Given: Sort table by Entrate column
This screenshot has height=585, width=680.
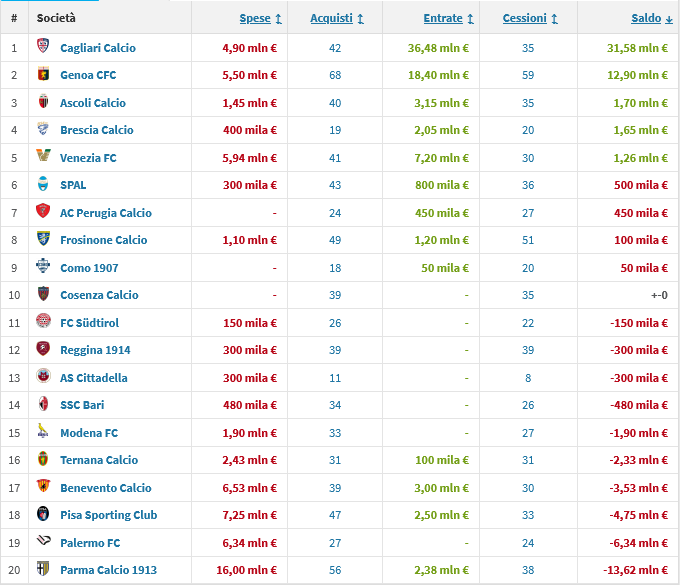Looking at the screenshot, I should click(x=448, y=18).
